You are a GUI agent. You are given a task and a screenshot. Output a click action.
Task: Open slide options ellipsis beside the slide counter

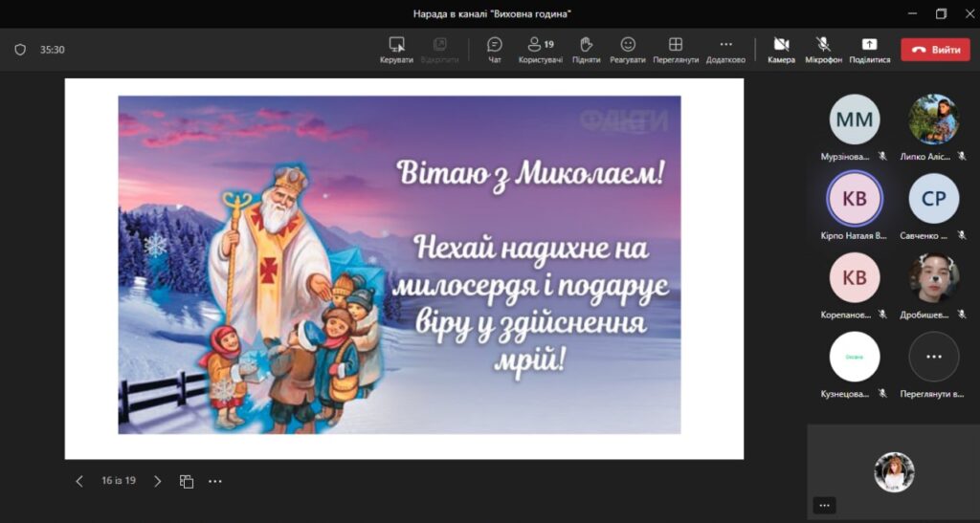tap(215, 481)
